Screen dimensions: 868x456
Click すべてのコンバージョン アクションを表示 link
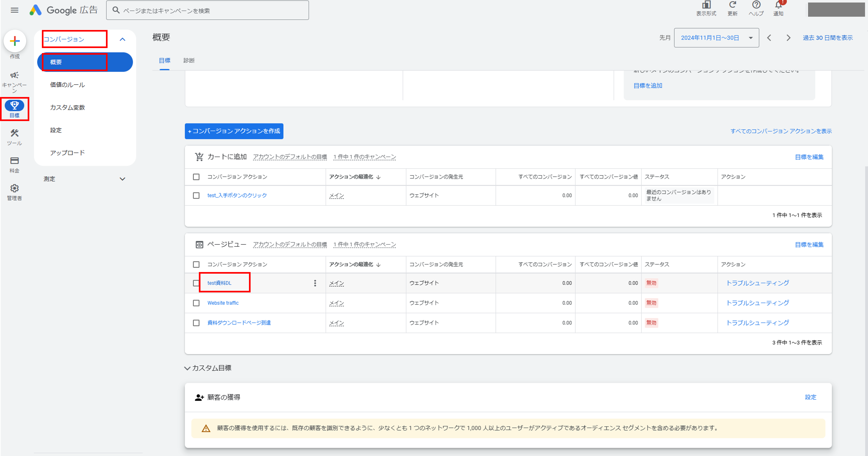(x=781, y=131)
